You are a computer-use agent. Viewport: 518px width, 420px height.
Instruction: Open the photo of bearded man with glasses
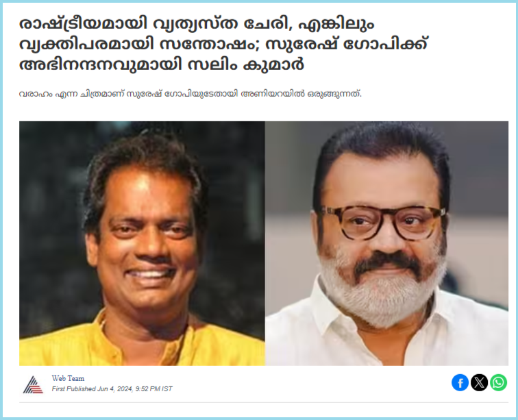tap(386, 243)
